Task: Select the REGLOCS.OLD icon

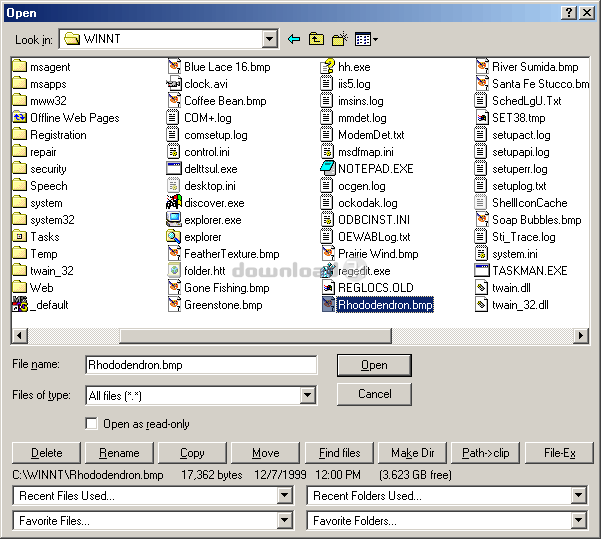Action: pos(328,288)
